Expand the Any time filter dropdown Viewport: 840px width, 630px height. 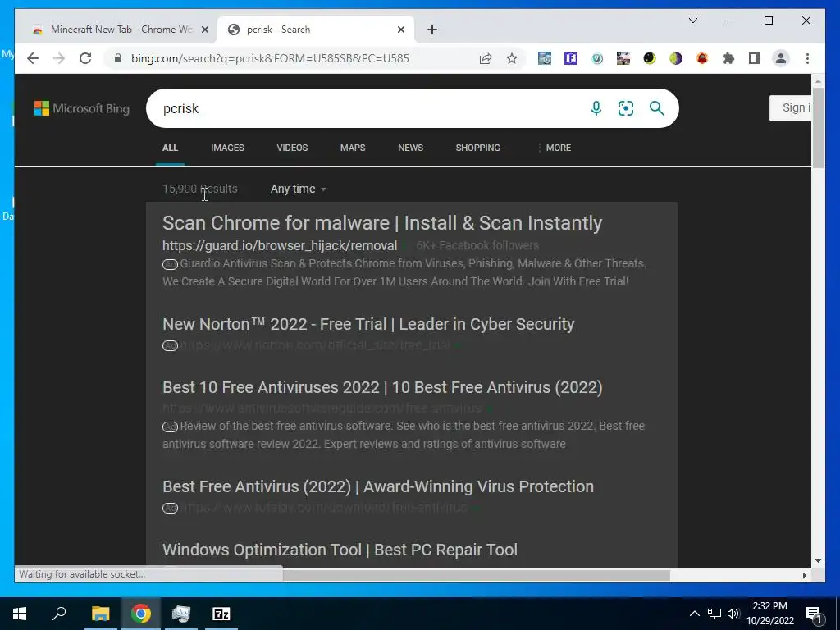(299, 189)
